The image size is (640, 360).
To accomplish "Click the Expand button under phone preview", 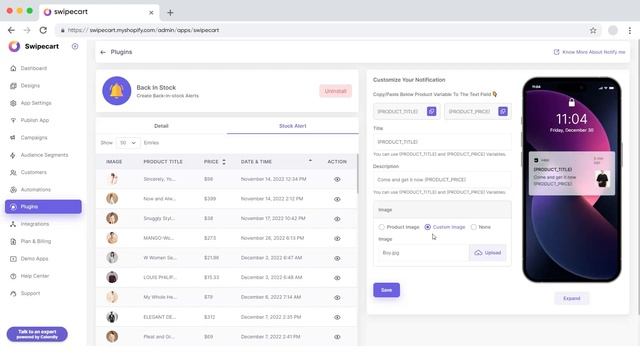I will click(x=571, y=298).
